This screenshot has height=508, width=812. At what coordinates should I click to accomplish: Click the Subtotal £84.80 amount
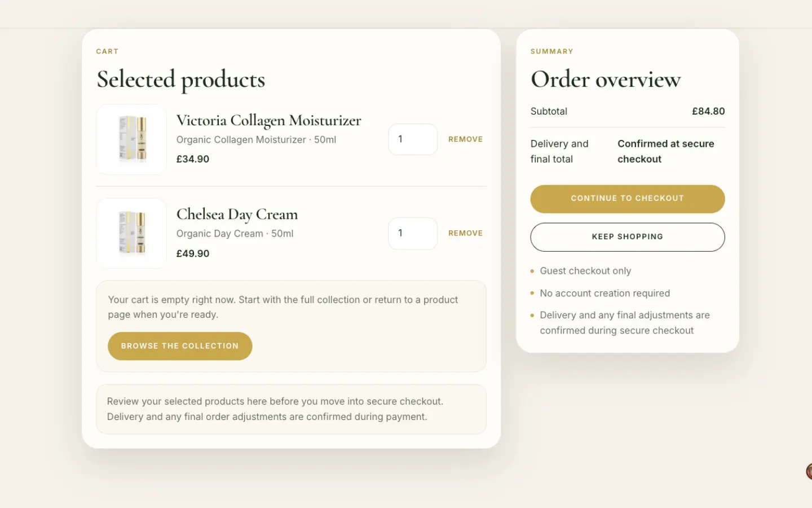pos(708,111)
